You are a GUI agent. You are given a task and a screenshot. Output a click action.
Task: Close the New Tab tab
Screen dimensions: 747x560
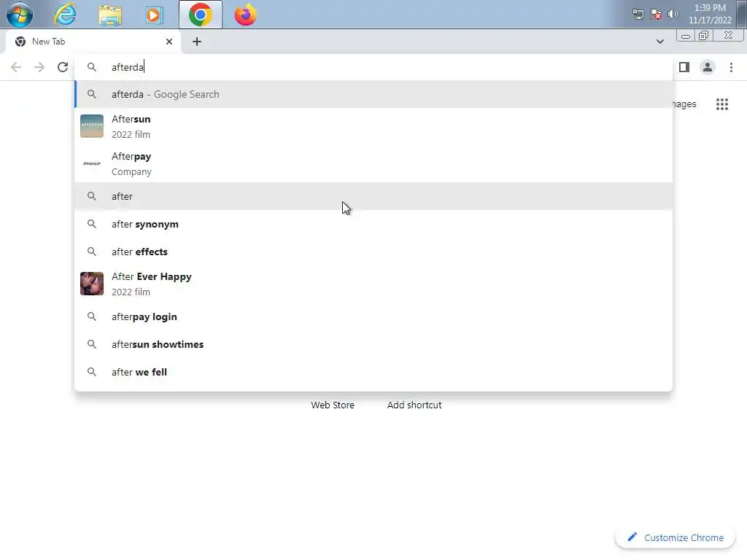click(169, 42)
